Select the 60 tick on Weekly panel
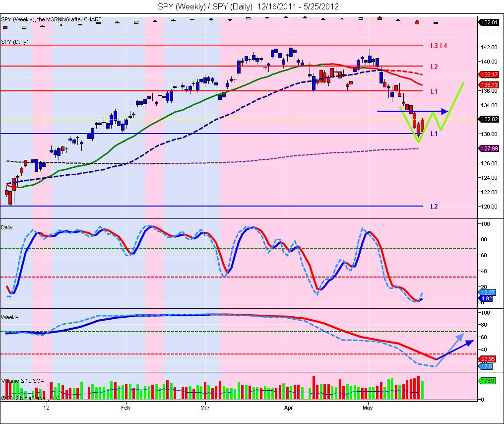The height and width of the screenshot is (424, 504). coord(484,337)
